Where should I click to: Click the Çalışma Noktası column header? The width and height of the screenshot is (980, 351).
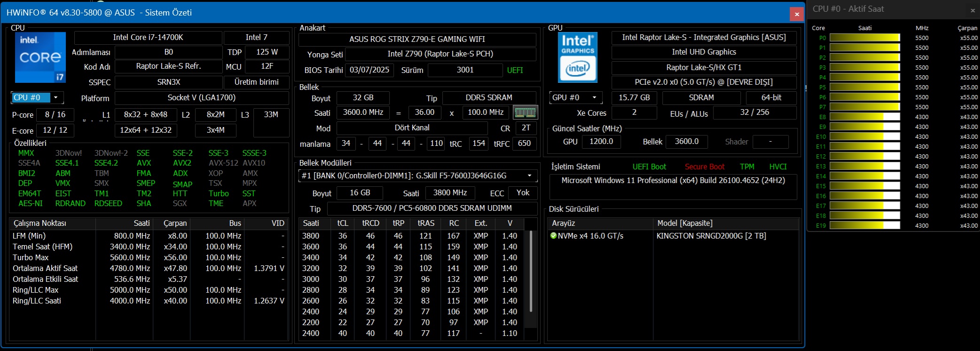click(x=40, y=223)
